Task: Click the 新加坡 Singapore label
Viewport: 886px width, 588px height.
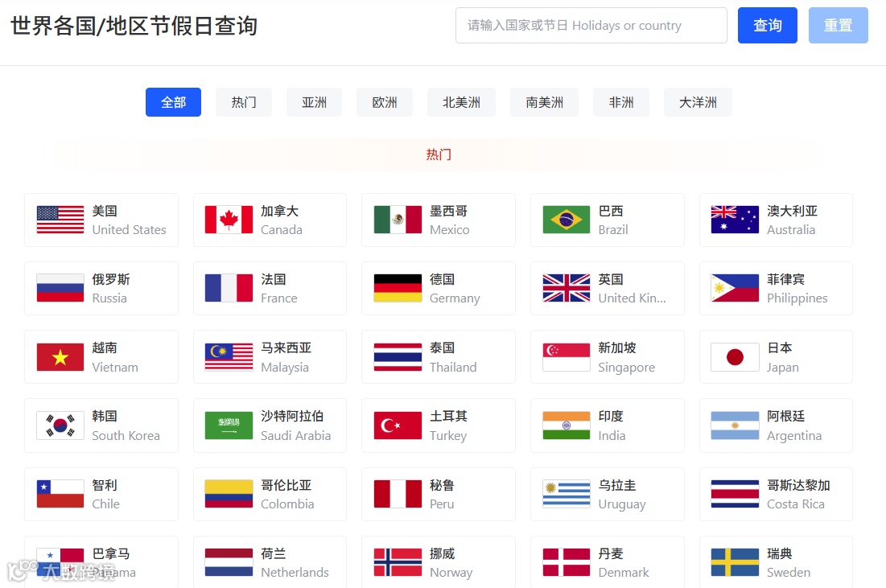Action: coord(627,357)
